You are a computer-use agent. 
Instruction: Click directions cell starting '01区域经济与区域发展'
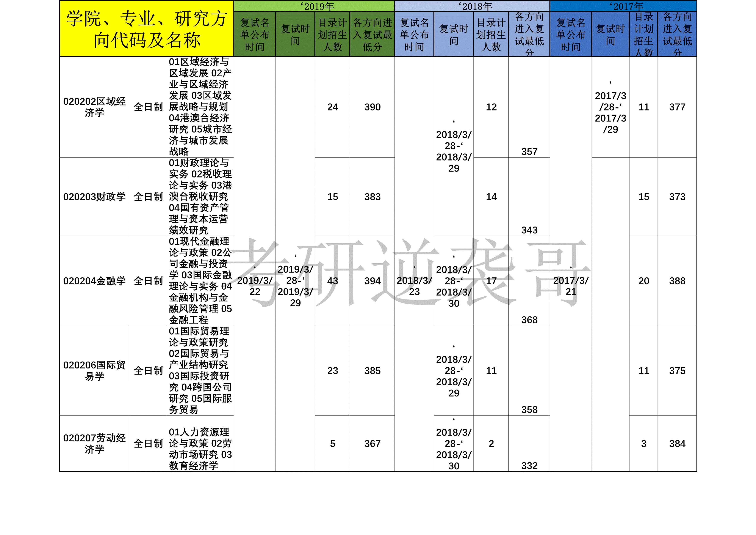coord(200,107)
